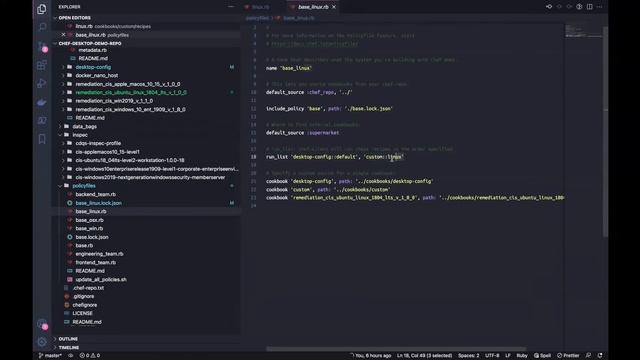
Task: Click the master* branch indicator
Action: tap(50, 356)
